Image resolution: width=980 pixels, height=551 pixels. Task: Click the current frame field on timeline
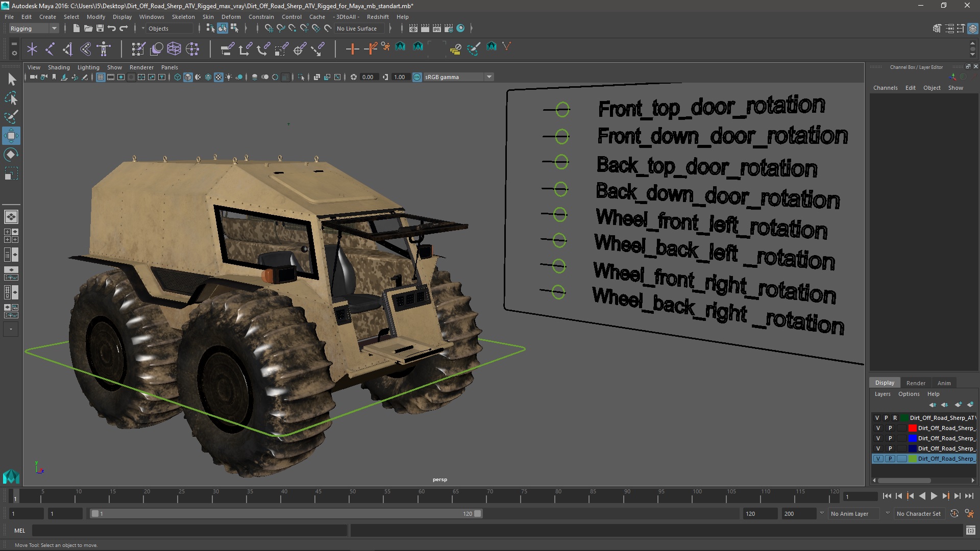(x=861, y=496)
